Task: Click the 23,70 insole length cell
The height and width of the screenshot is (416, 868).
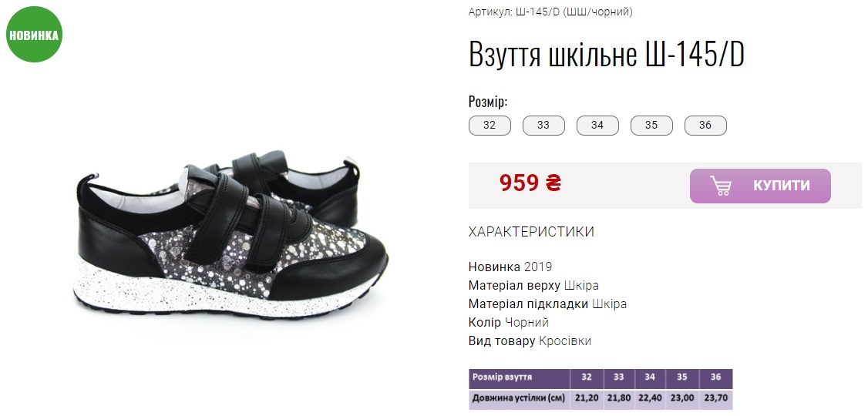Action: pos(716,398)
